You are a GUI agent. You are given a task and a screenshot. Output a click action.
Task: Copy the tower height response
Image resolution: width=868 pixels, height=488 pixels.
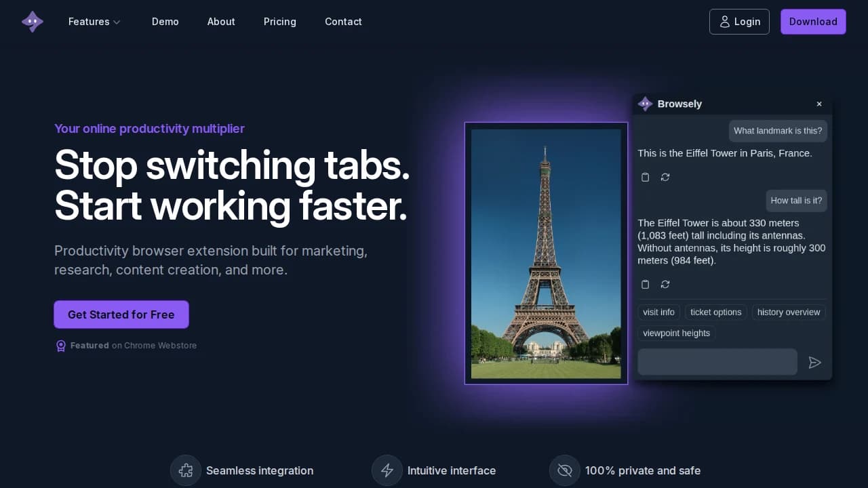coord(645,284)
